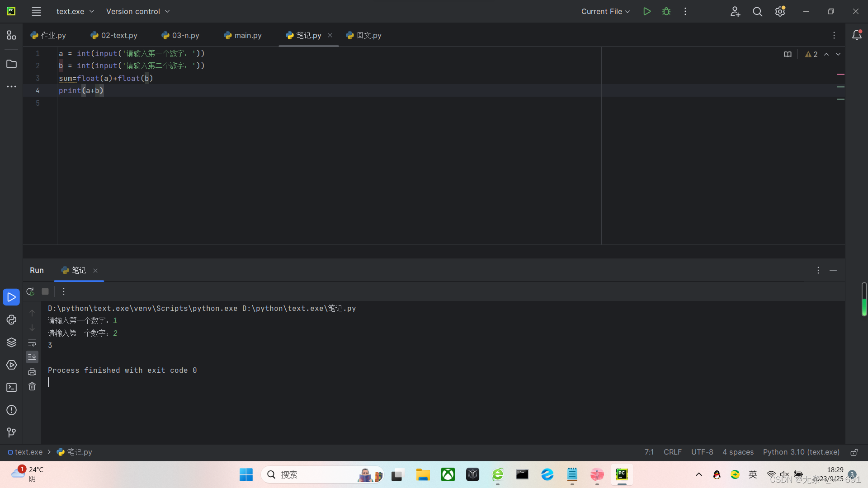The width and height of the screenshot is (868, 488).
Task: Toggle Reader Mode book icon in editor
Action: tap(788, 54)
